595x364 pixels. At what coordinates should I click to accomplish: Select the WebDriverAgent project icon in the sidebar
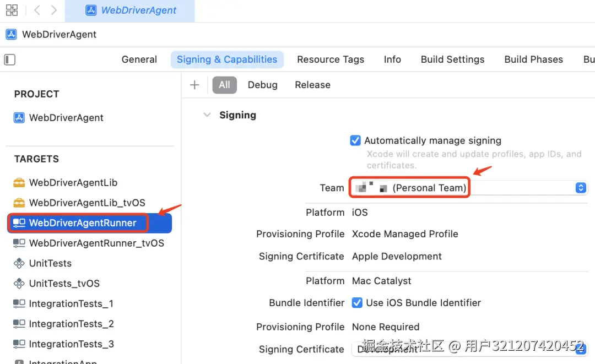click(19, 117)
